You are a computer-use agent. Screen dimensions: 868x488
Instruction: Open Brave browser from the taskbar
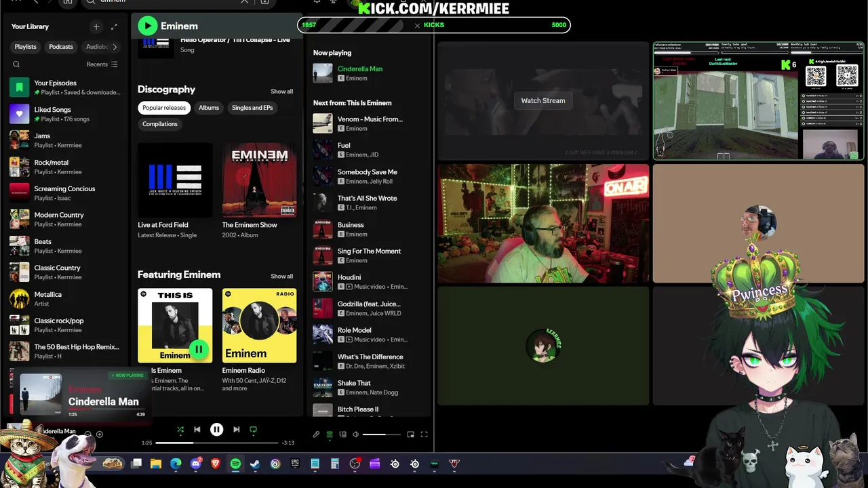pyautogui.click(x=216, y=464)
